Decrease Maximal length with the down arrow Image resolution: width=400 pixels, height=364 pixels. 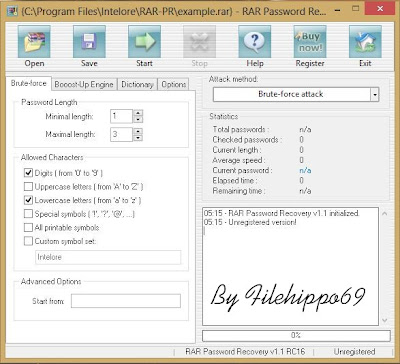tap(138, 138)
